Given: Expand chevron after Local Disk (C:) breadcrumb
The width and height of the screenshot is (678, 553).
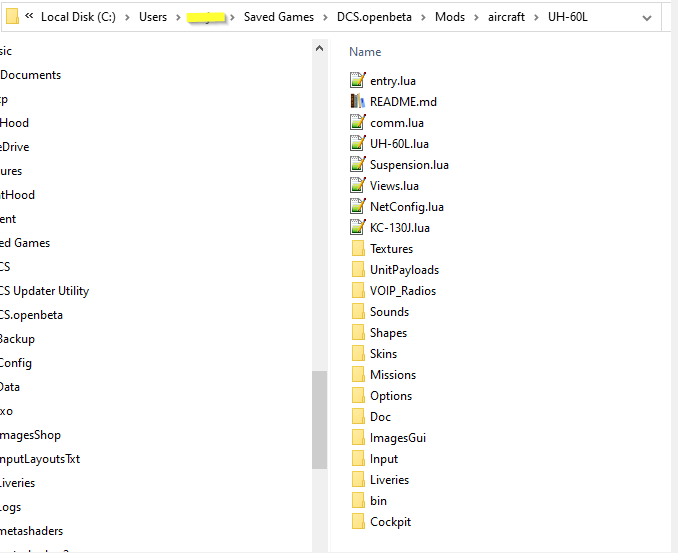Looking at the screenshot, I should click(x=127, y=17).
